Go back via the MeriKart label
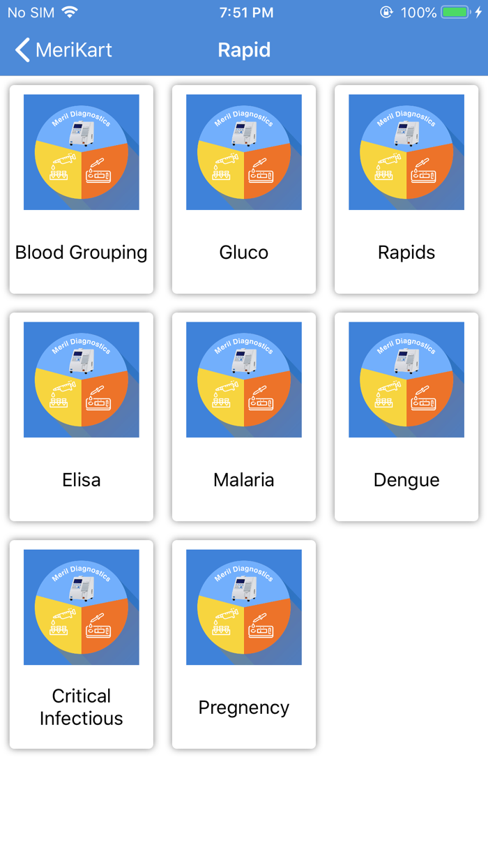Screen dimensions: 488x868 [73, 50]
